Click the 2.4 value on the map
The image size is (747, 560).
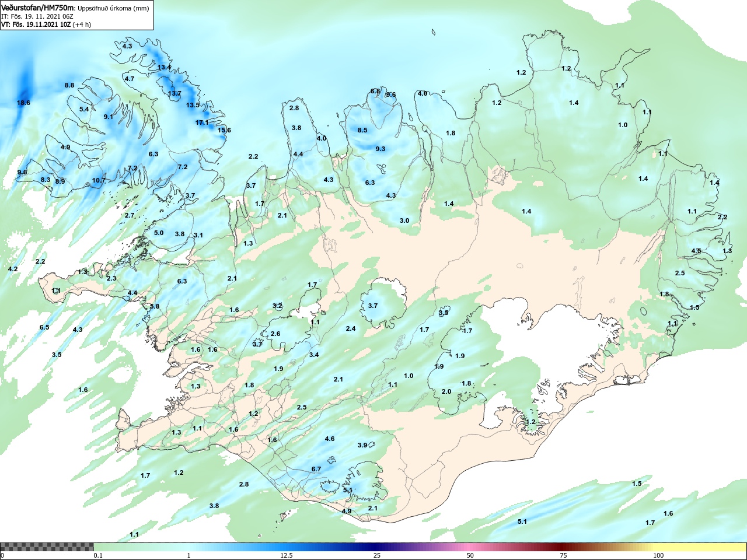(351, 328)
